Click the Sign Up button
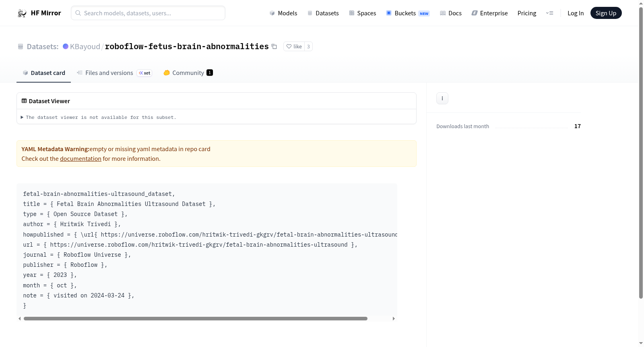 [606, 13]
